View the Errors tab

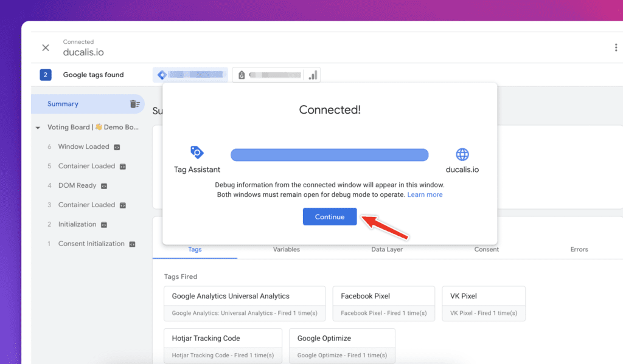point(579,249)
